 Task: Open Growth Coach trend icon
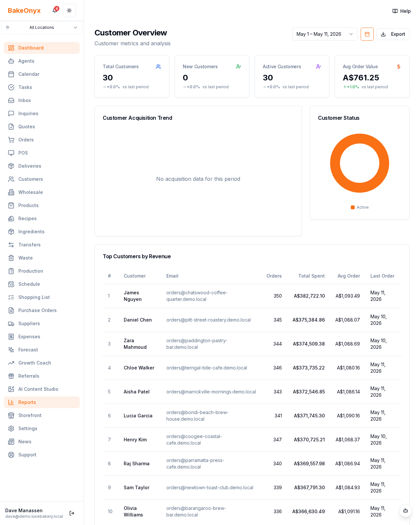click(11, 363)
